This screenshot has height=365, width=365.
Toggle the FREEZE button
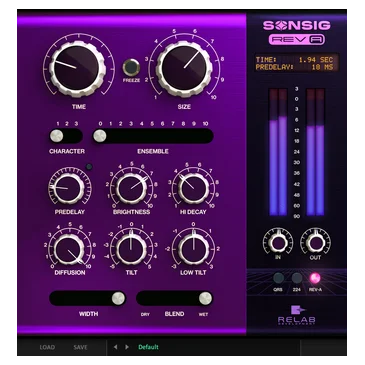click(x=131, y=67)
